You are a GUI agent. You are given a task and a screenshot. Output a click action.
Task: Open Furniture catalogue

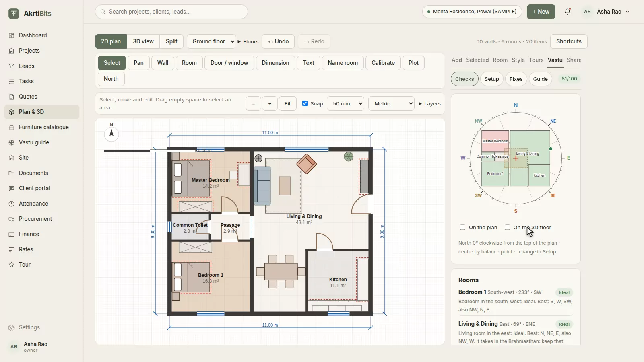tap(42, 127)
